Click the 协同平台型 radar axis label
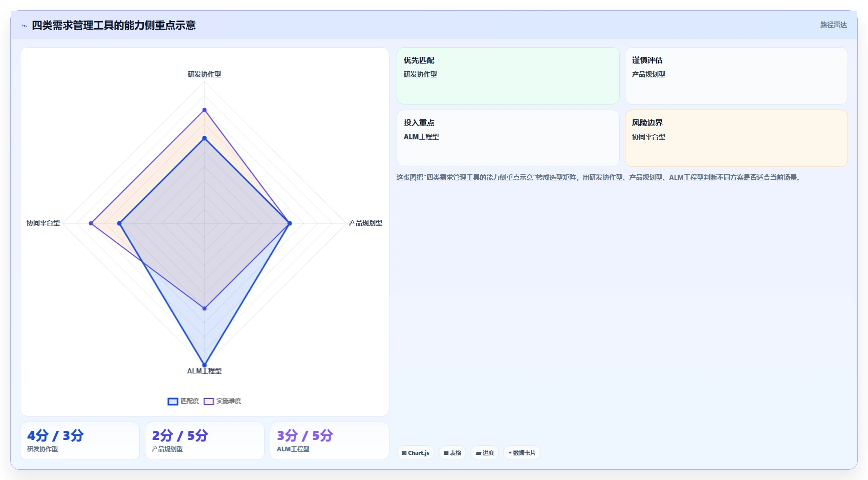 click(44, 223)
